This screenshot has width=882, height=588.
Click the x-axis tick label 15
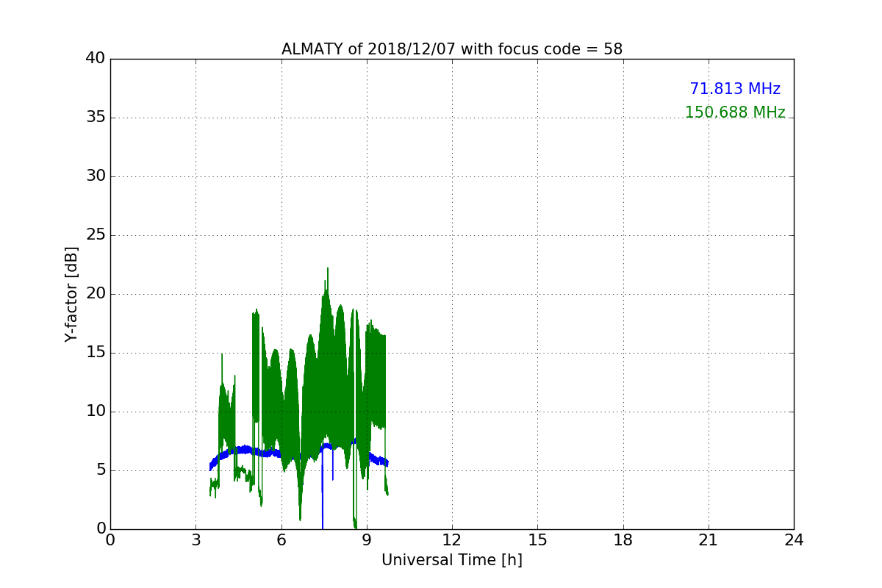tap(537, 540)
